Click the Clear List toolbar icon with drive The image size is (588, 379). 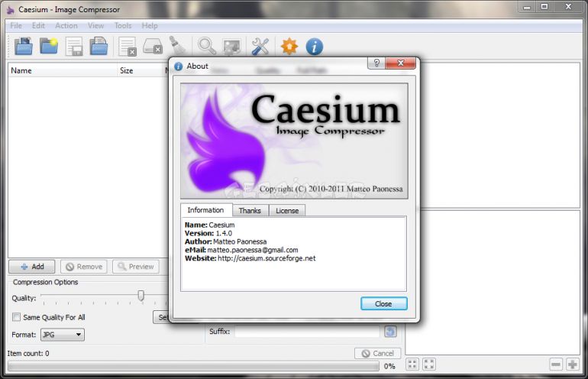pos(153,47)
